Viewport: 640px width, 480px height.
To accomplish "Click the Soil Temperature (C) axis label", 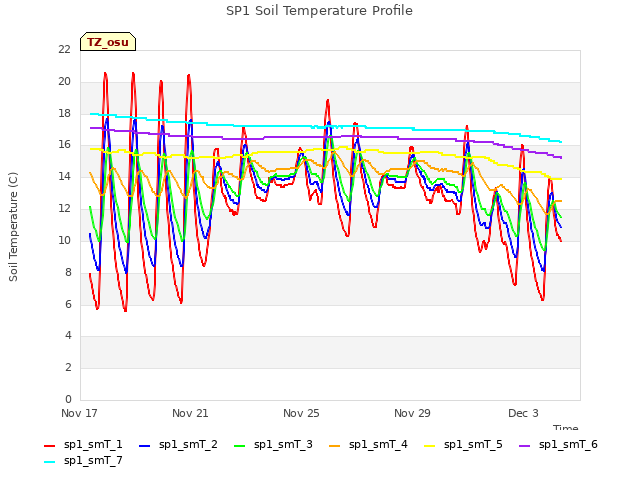I will [x=13, y=227].
